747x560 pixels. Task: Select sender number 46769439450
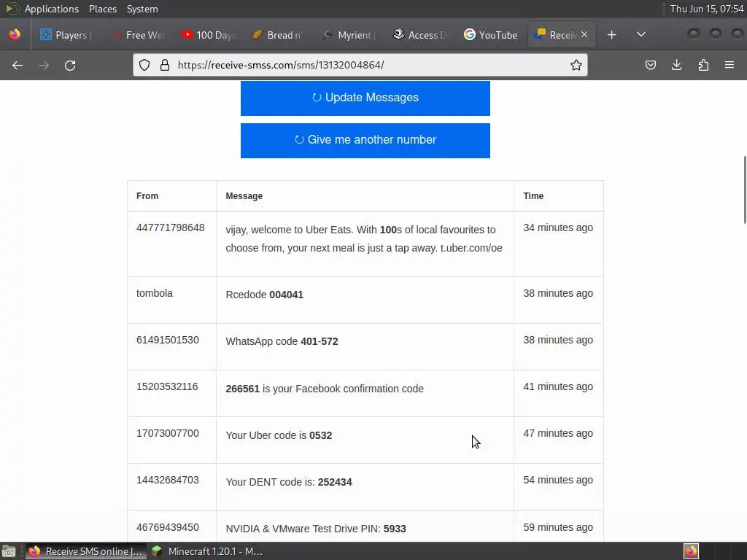click(167, 527)
